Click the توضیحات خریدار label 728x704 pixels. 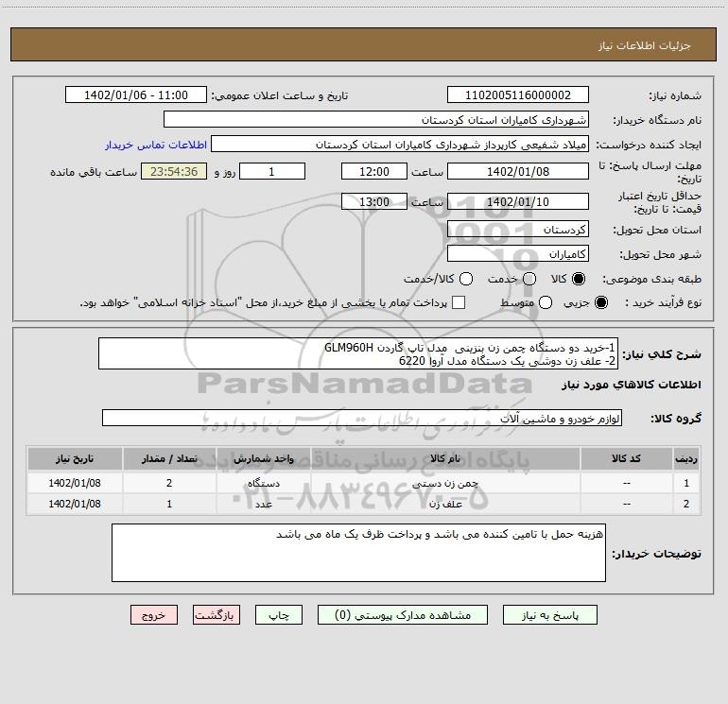click(x=656, y=554)
